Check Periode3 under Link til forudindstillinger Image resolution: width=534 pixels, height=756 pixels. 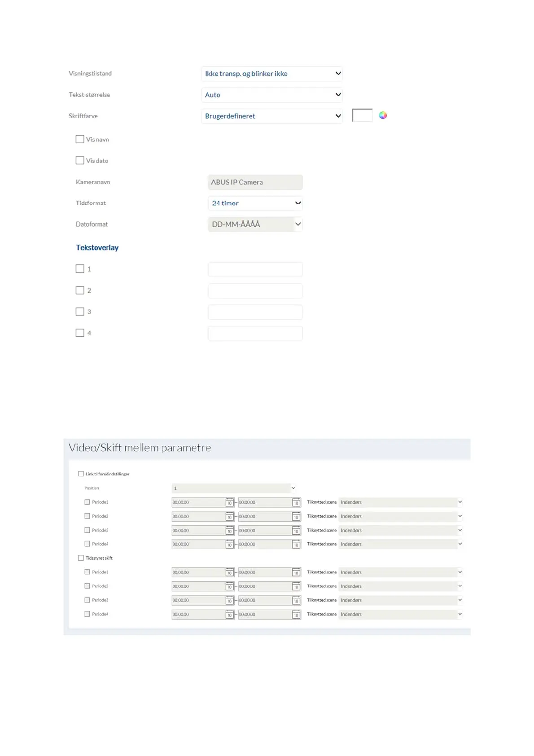pyautogui.click(x=87, y=530)
